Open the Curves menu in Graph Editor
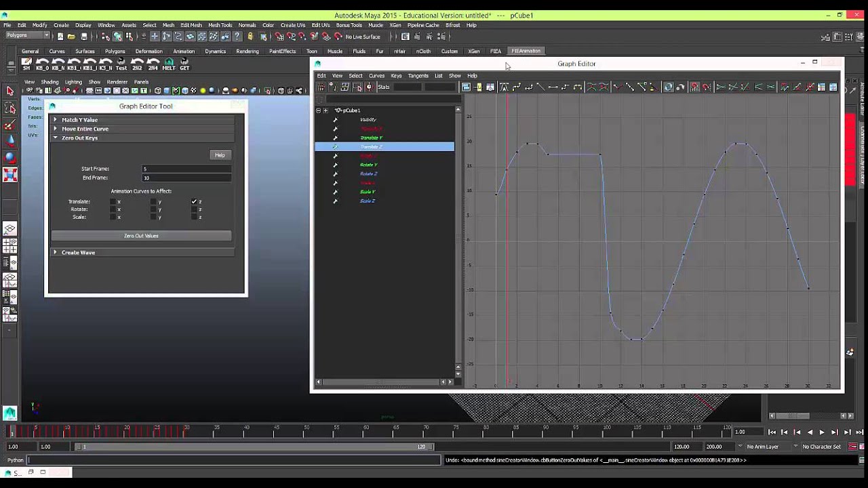Viewport: 868px width, 488px height. 376,76
